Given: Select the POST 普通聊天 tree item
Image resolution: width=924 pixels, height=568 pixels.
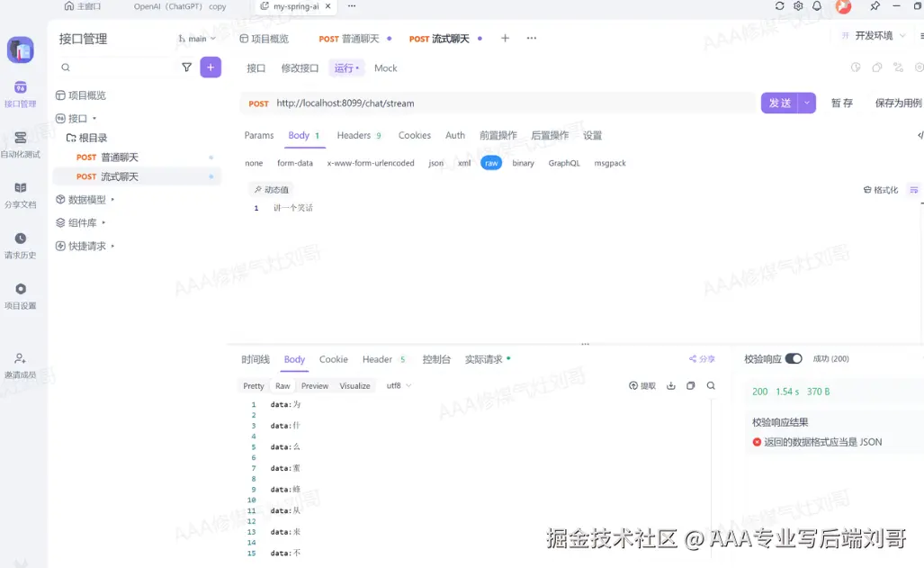Looking at the screenshot, I should tap(137, 158).
